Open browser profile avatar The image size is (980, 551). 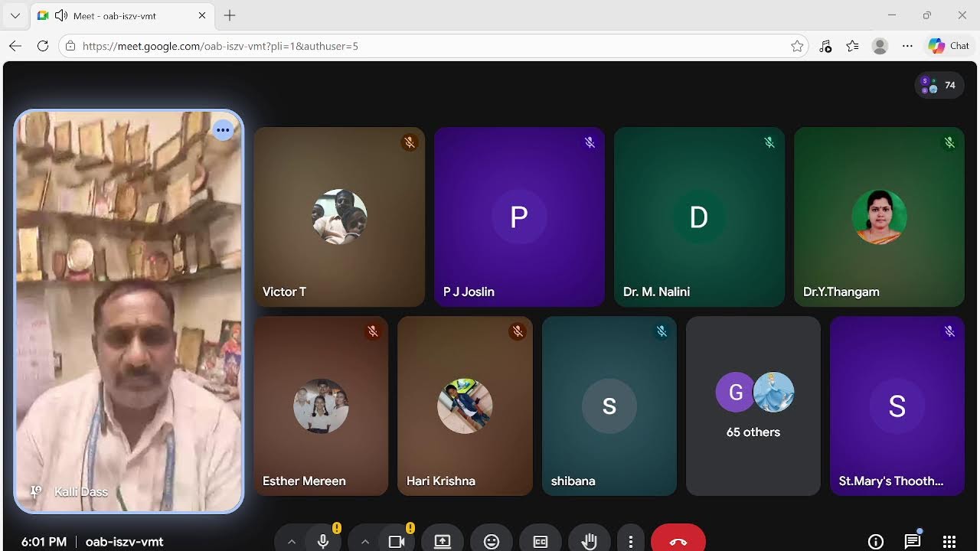(x=880, y=46)
